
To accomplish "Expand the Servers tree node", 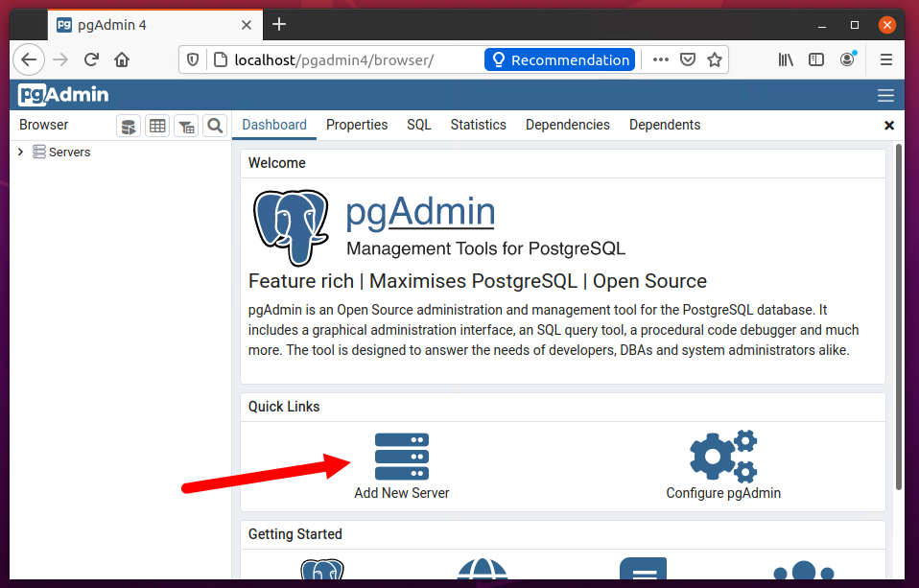I will pos(20,152).
